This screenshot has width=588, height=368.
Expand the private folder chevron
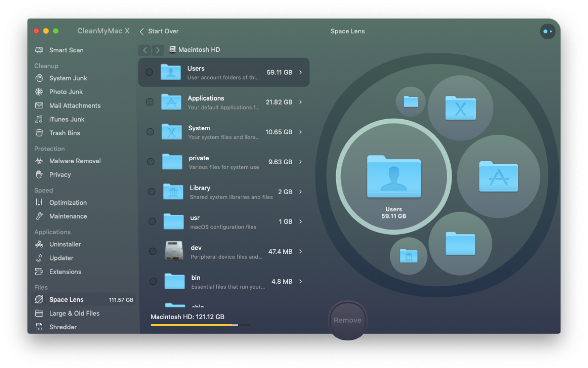pos(300,162)
